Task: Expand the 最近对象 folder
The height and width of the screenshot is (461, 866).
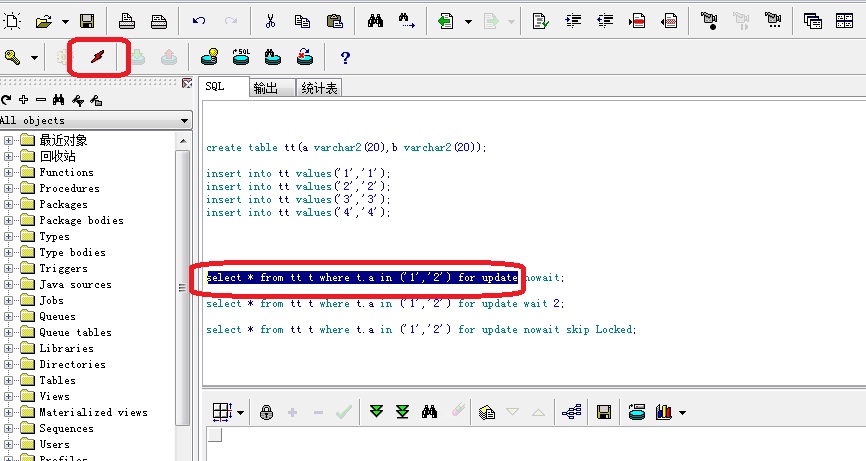Action: (x=8, y=140)
